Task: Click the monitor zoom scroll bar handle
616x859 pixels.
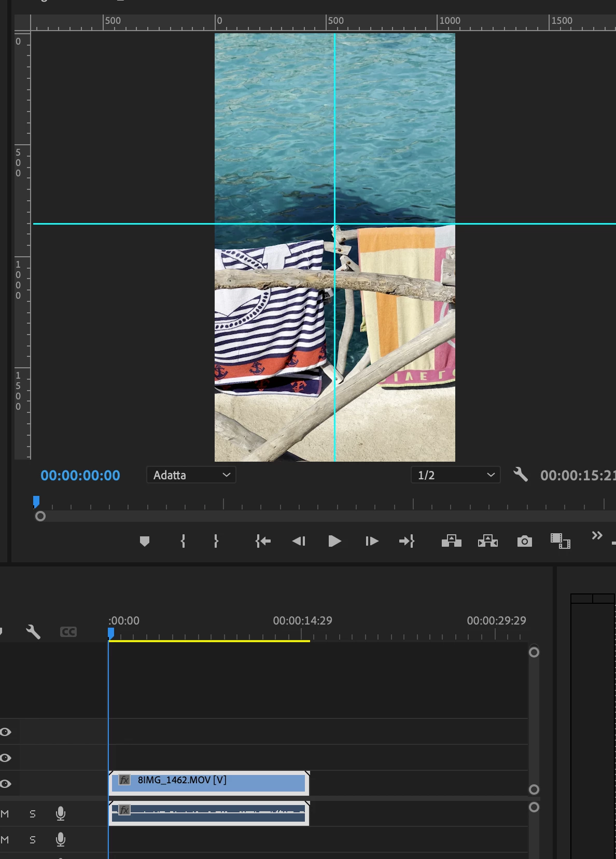Action: click(40, 516)
